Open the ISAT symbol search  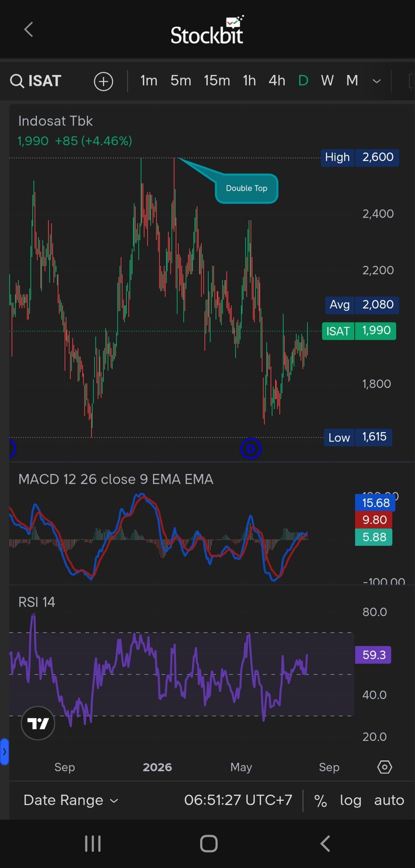[x=35, y=81]
